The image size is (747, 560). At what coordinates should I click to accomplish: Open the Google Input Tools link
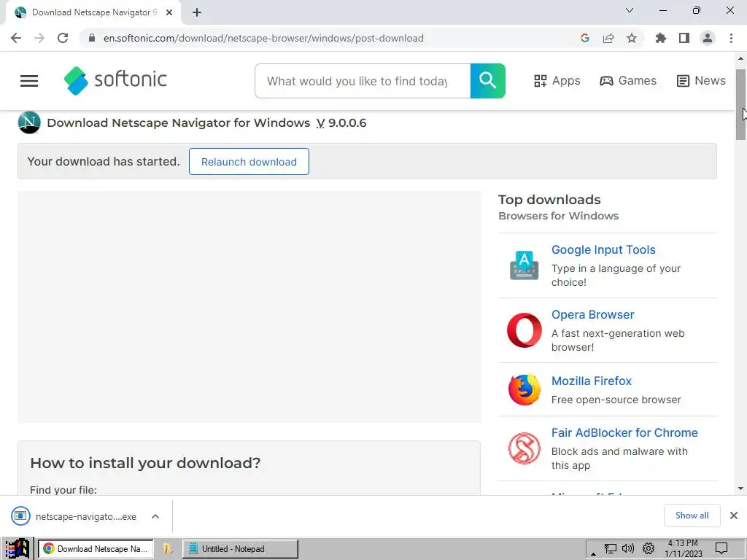point(603,249)
